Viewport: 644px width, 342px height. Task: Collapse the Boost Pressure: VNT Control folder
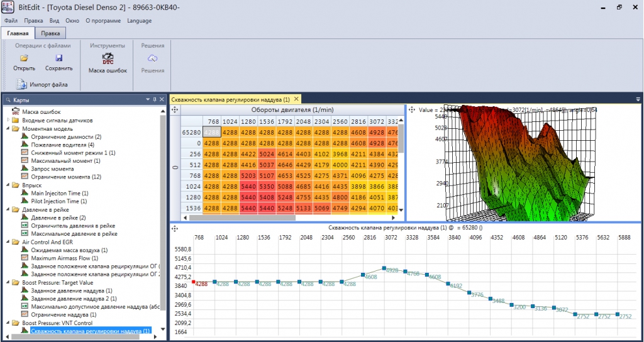[8, 323]
